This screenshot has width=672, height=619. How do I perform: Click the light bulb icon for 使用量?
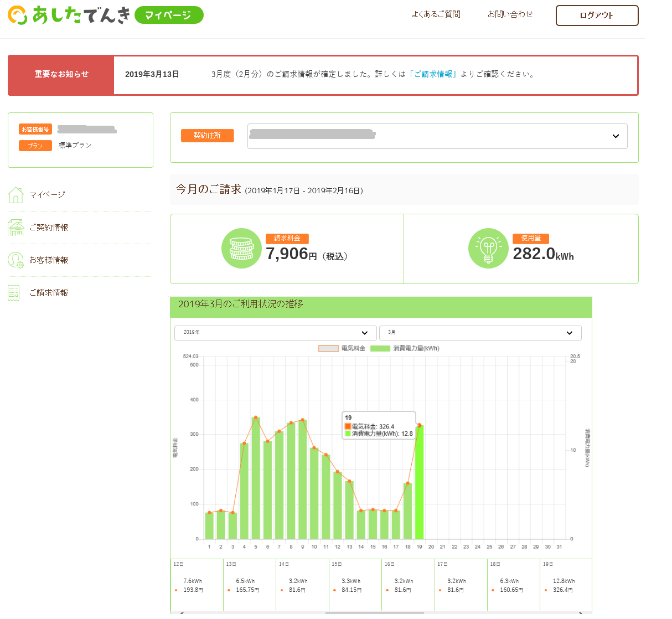[x=488, y=249]
